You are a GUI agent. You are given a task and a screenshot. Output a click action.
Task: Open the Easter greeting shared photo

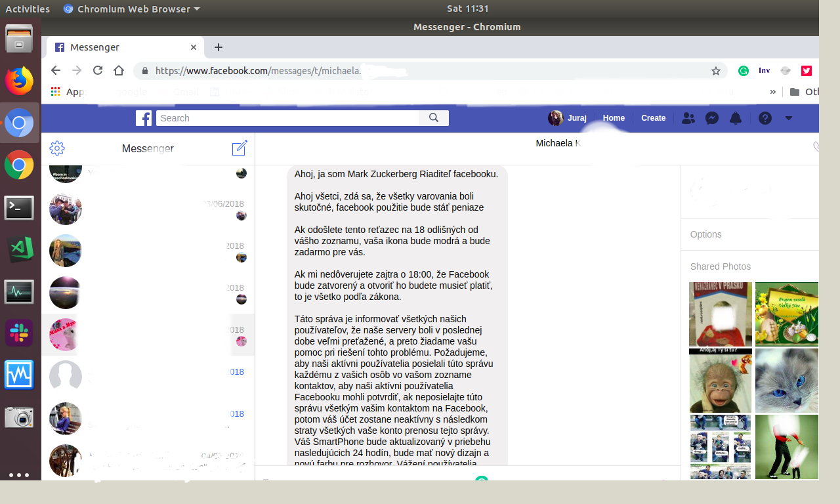[x=787, y=314]
